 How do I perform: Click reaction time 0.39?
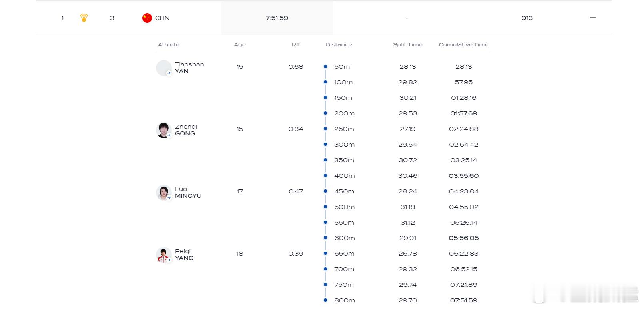click(x=296, y=254)
